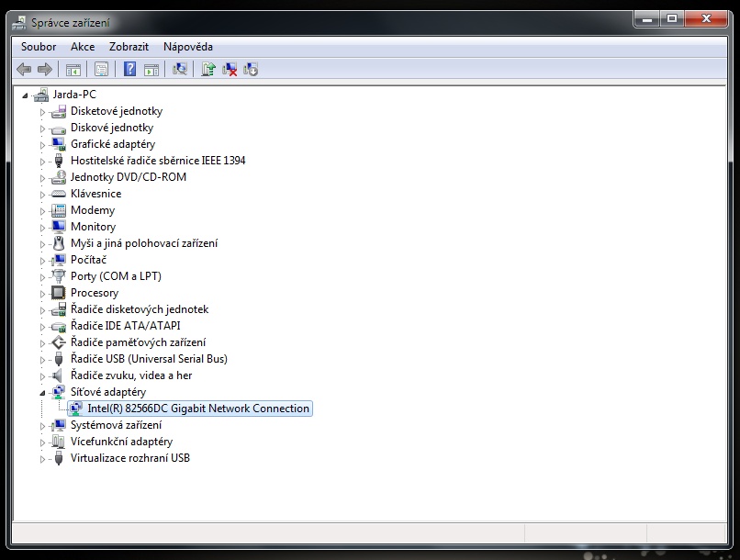Collapse the Síťové adaptéry node
The image size is (740, 560).
[x=42, y=393]
